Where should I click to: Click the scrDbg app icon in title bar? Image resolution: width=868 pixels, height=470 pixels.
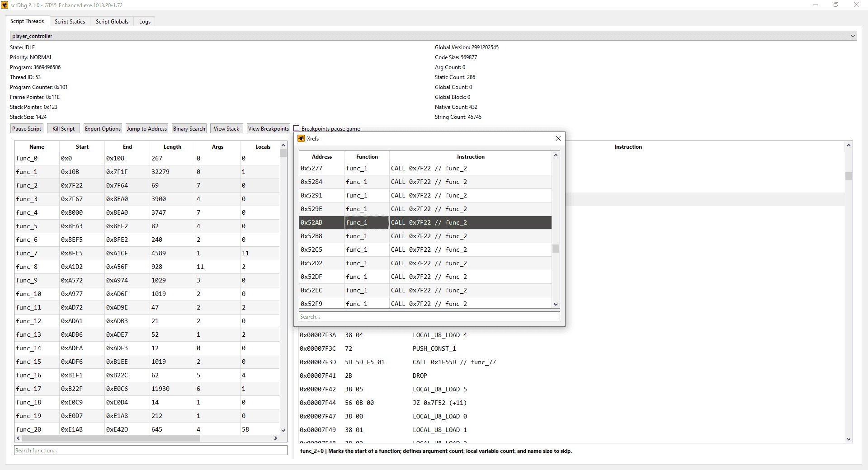(5, 5)
